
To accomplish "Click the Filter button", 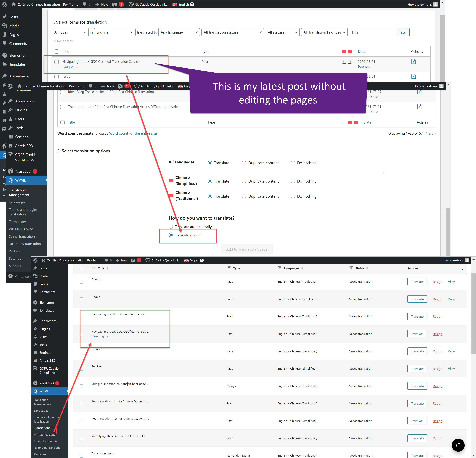I will [403, 32].
